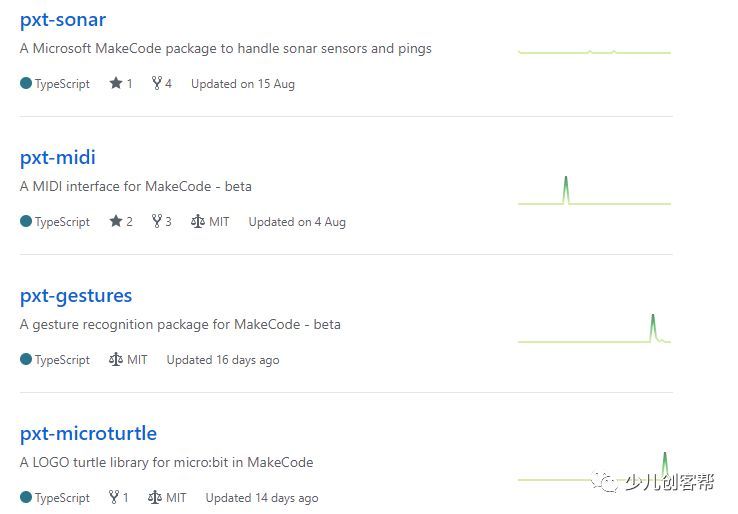Click the pxt-midi activity sparkline graph
The width and height of the screenshot is (738, 514).
click(594, 194)
